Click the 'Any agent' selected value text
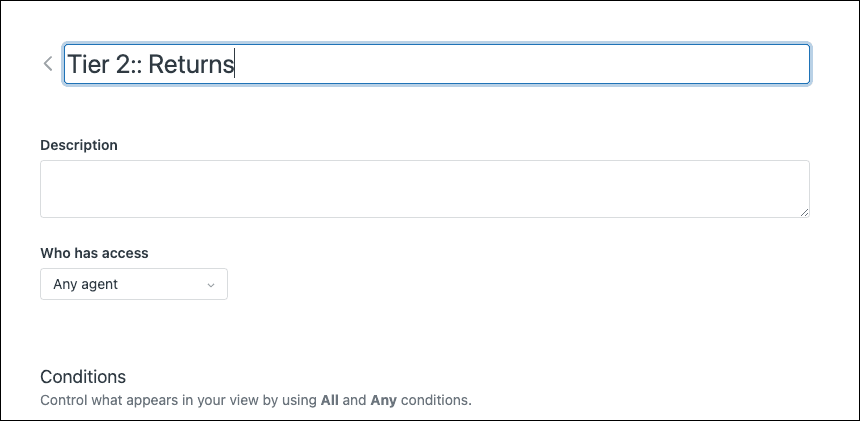 [86, 284]
